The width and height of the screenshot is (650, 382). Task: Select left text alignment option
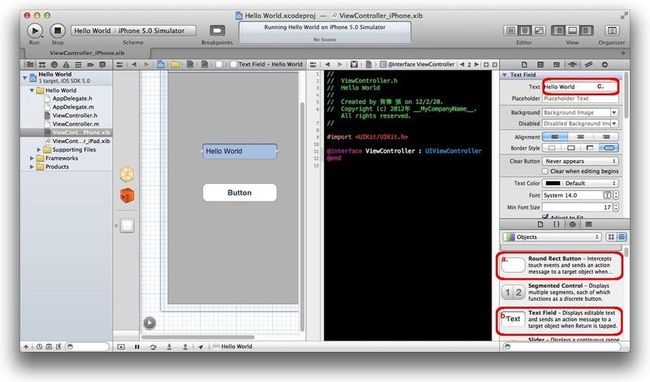[555, 137]
